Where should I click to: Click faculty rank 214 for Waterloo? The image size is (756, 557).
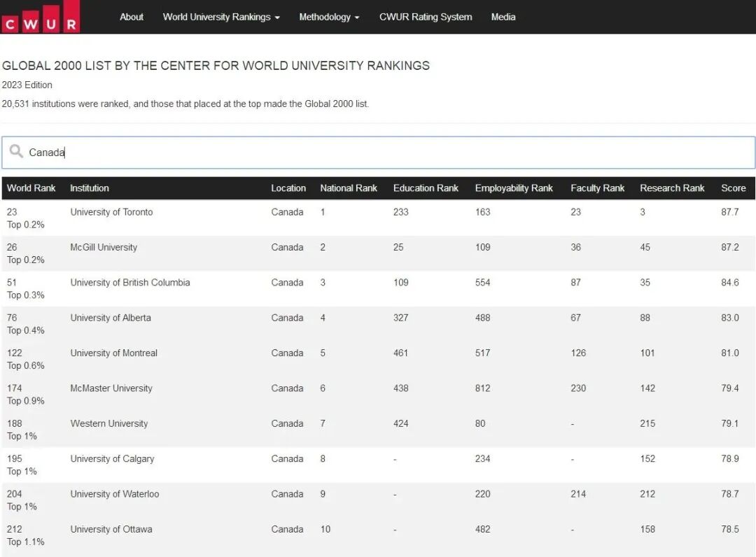point(579,493)
